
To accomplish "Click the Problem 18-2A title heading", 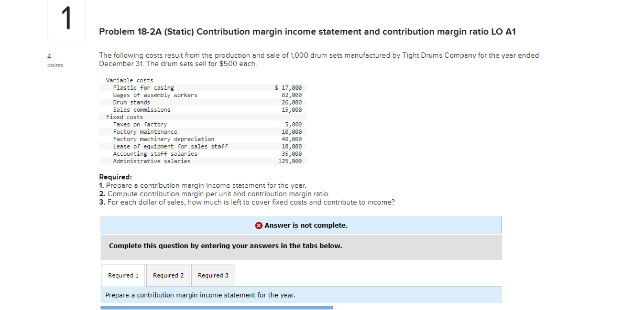I will 308,32.
